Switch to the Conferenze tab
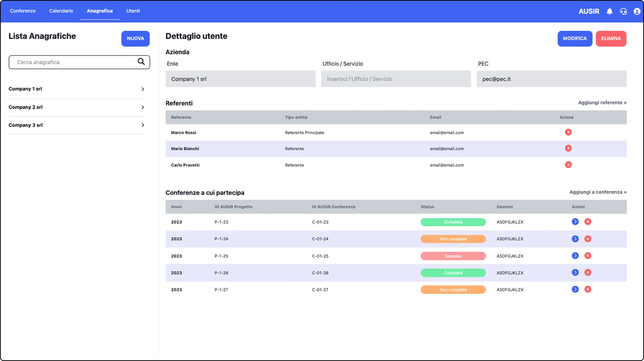The width and height of the screenshot is (644, 361). (x=23, y=11)
